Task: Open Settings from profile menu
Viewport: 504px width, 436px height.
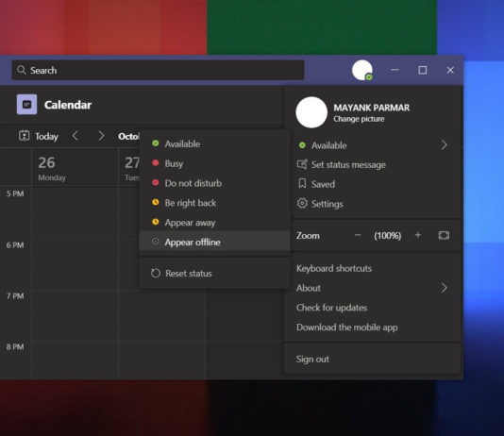Action: coord(373,204)
